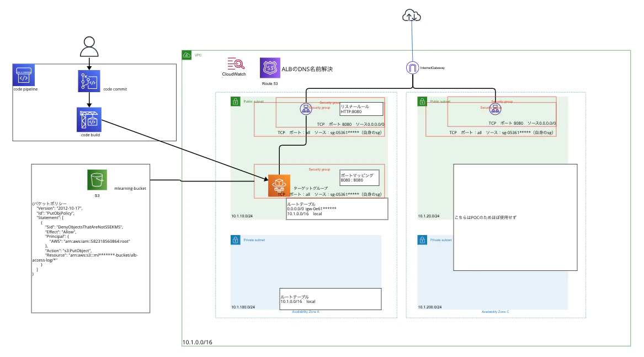644x357 pixels.
Task: Click the VPC CIDR '10.1.0.0/16' label
Action: [198, 342]
